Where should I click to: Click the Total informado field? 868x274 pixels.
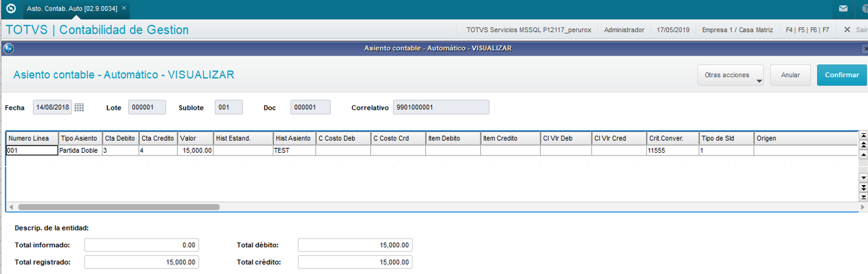pyautogui.click(x=142, y=245)
